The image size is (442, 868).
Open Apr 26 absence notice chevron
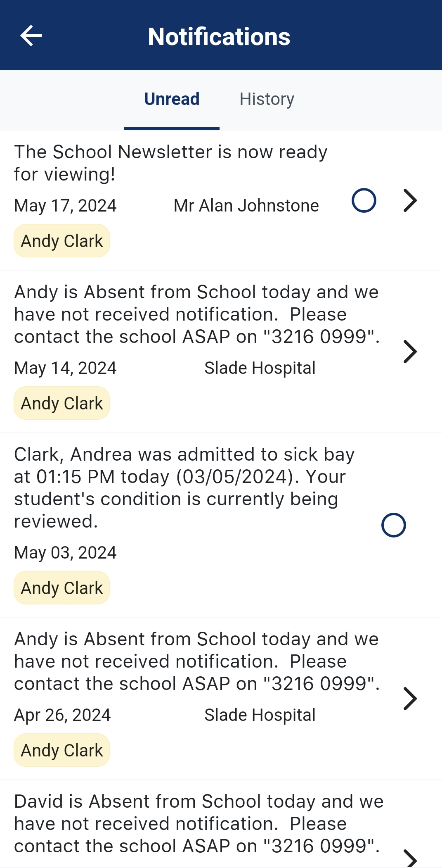(409, 699)
